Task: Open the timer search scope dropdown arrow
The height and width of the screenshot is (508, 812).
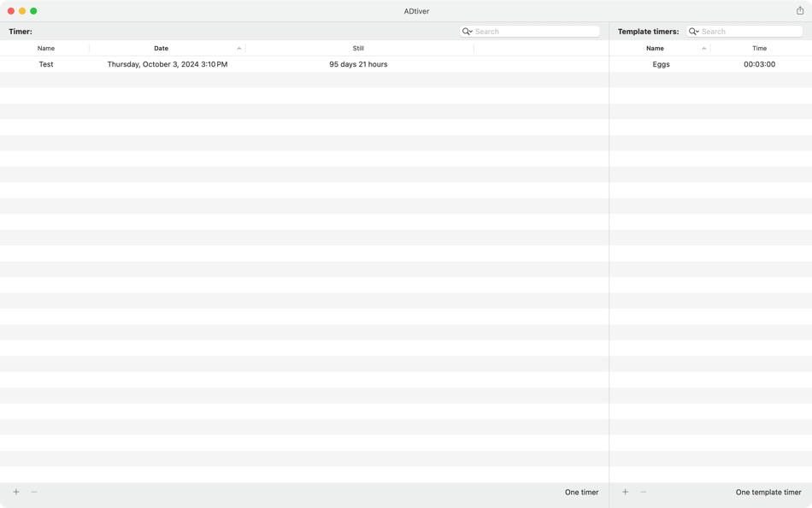Action: pos(471,31)
